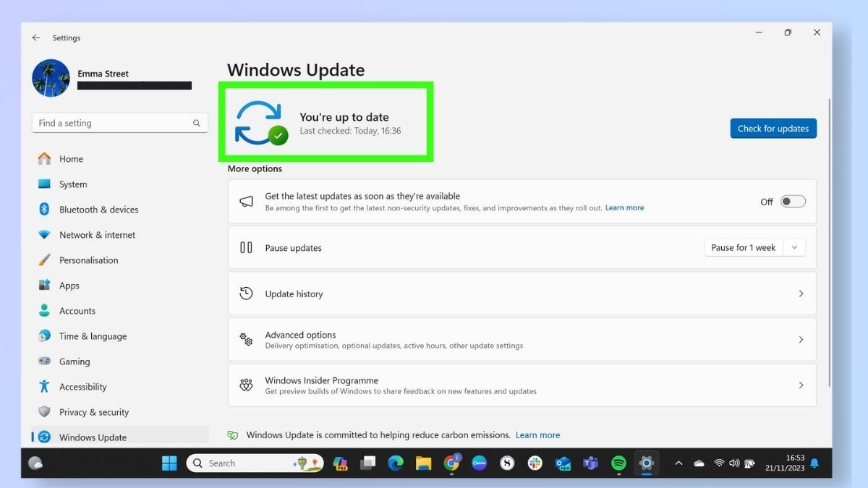Open the notification bell in system tray
The height and width of the screenshot is (488, 868).
pos(816,463)
